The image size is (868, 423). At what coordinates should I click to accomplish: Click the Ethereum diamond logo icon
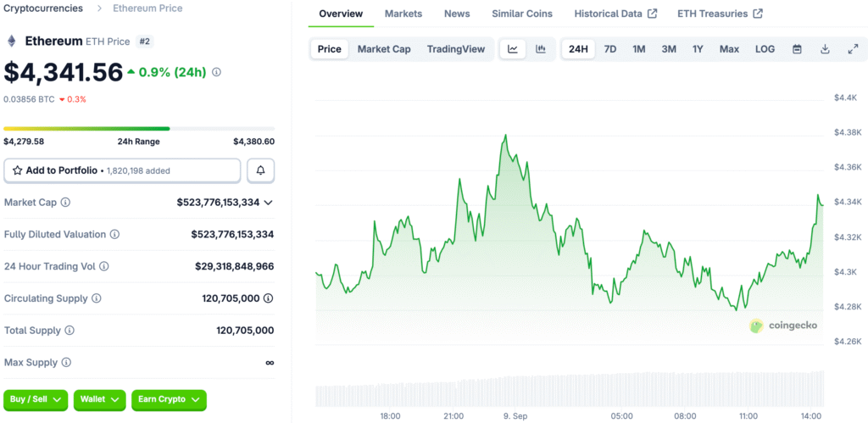[11, 41]
